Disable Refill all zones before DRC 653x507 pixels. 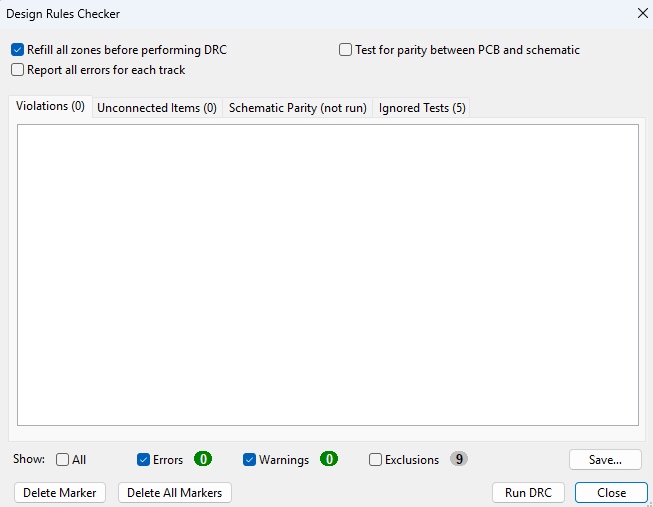click(18, 50)
